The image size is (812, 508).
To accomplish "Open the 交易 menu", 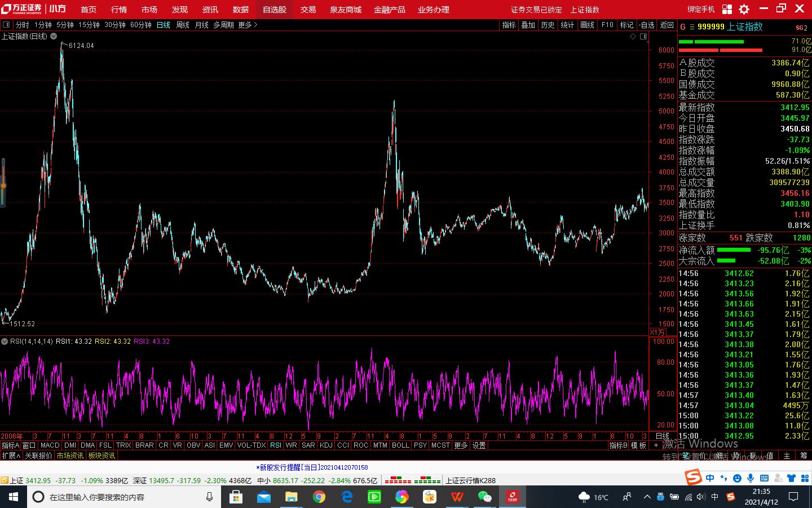I will pyautogui.click(x=308, y=10).
